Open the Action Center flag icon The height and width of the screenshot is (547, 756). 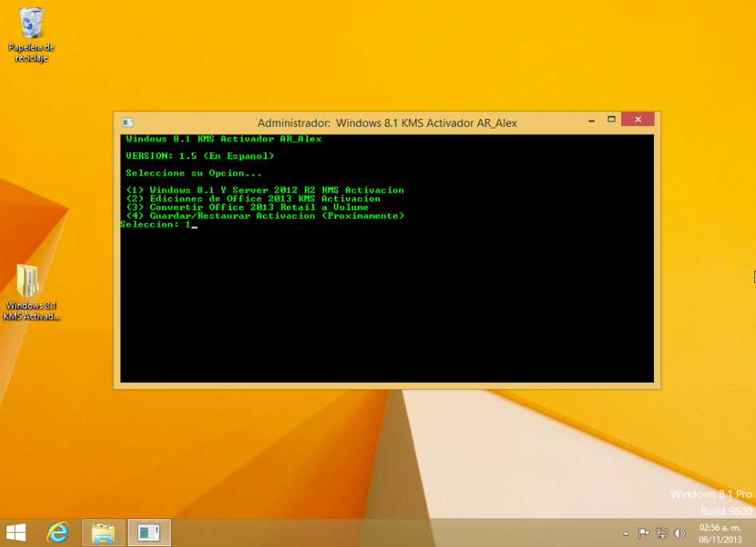click(x=643, y=533)
